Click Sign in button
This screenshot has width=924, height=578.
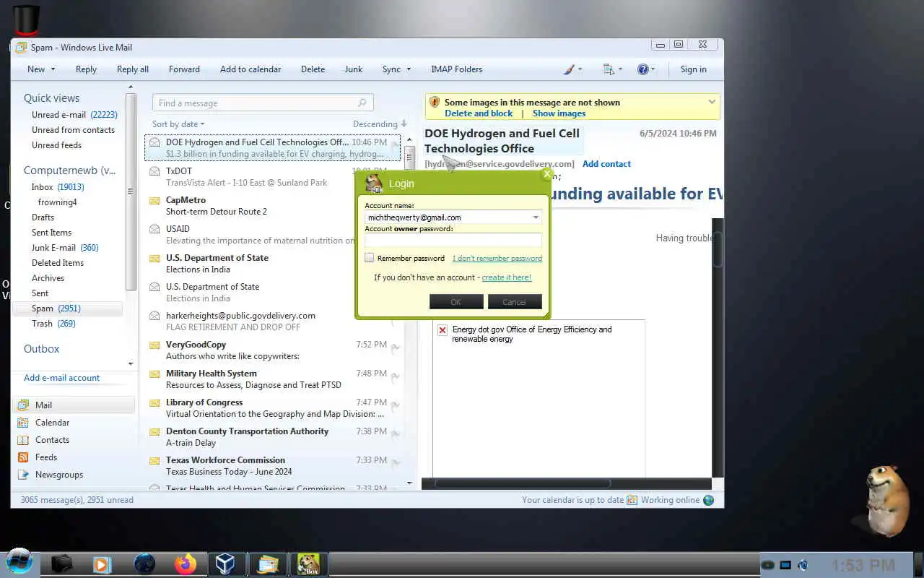click(693, 69)
